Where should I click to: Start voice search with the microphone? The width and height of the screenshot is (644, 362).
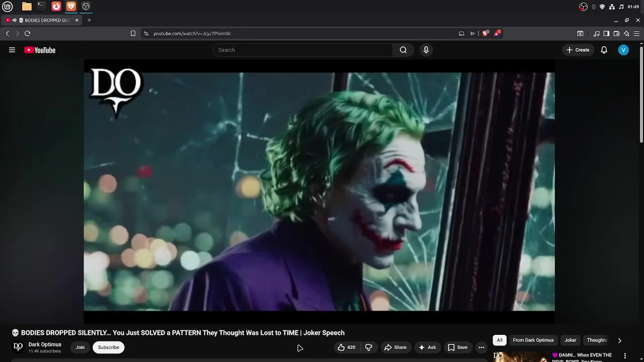426,50
